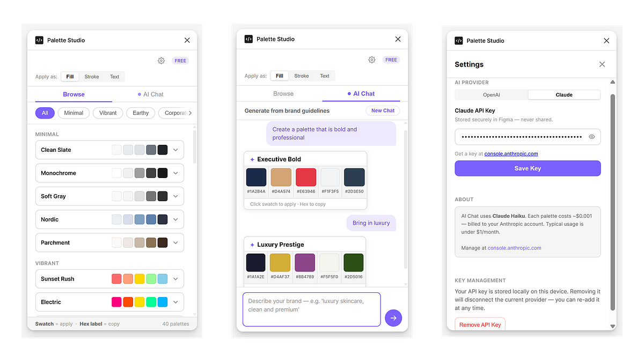
Task: Click Palette Studio logo in Browse panel
Action: (x=39, y=40)
